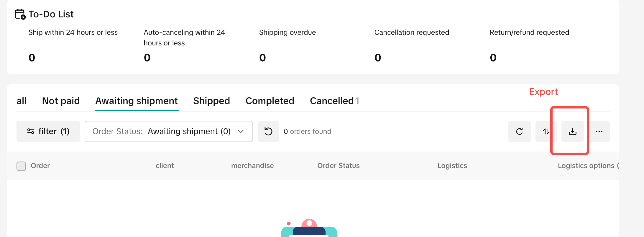
Task: Open the sort order icon
Action: [546, 131]
